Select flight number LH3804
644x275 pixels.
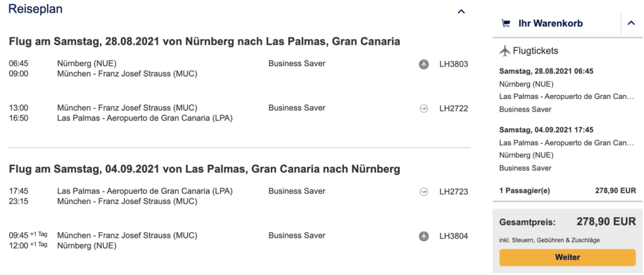point(453,236)
